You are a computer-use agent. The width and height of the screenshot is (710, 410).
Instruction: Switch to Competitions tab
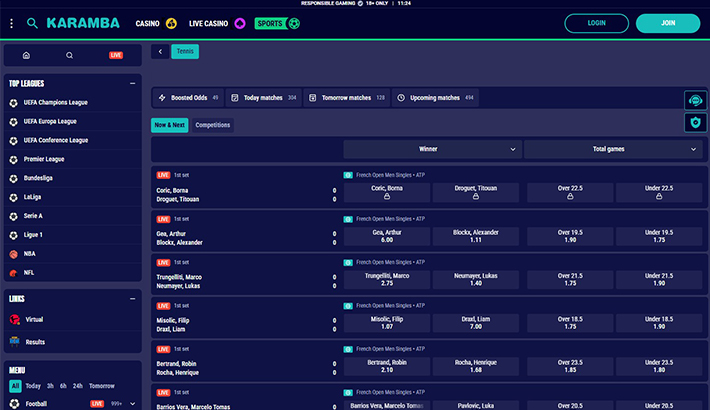(212, 125)
